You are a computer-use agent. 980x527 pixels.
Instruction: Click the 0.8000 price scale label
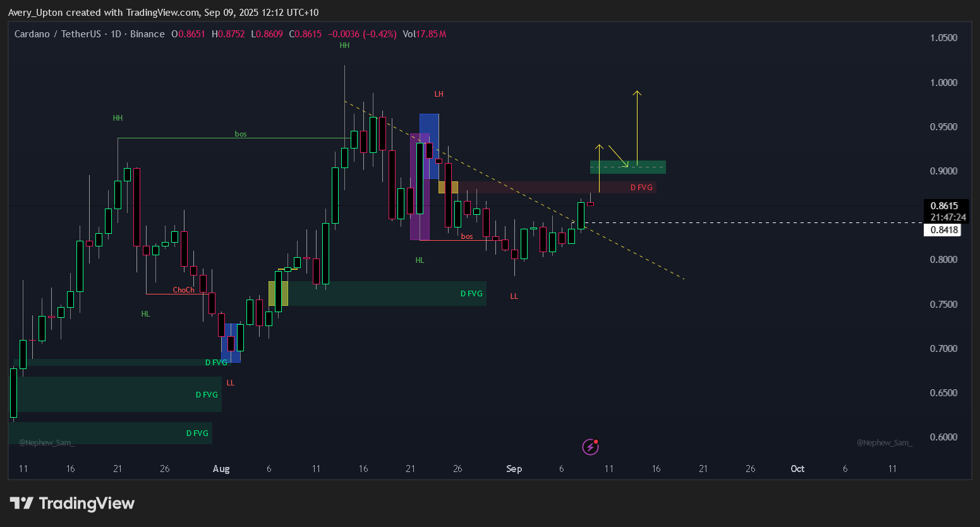943,260
